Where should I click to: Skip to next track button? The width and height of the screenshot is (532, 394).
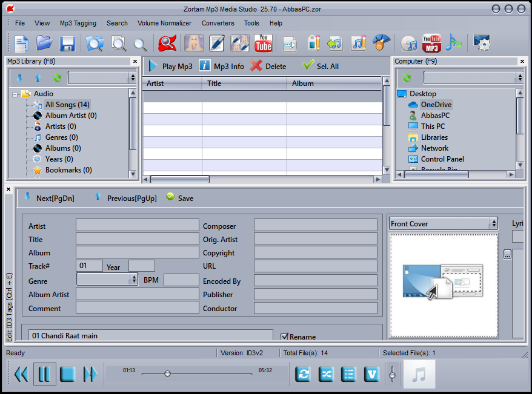pos(90,375)
